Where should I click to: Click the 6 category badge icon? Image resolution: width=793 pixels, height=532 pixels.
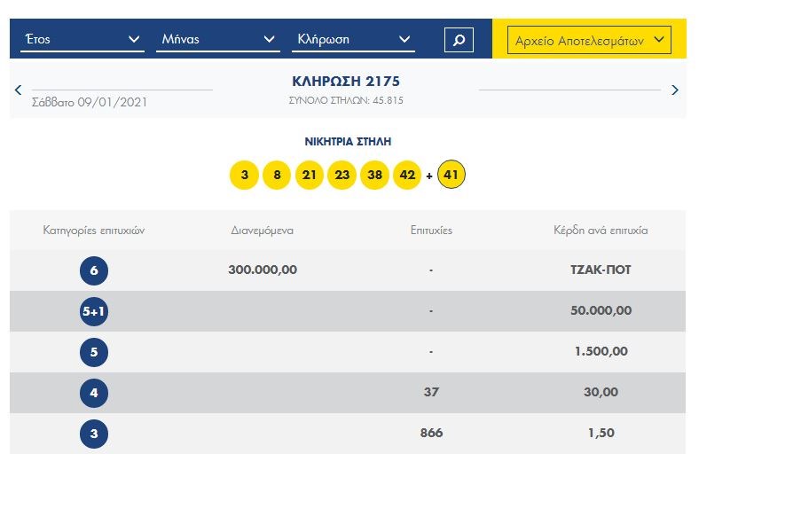[x=94, y=270]
